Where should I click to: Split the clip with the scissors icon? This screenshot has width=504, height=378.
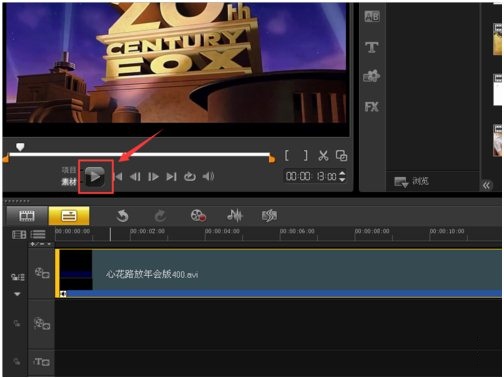click(323, 156)
